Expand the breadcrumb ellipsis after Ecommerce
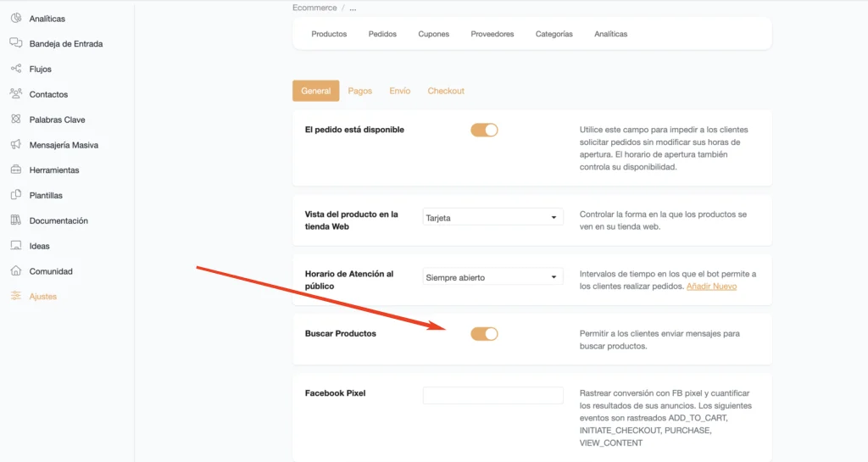Viewport: 868px width, 462px height. tap(353, 8)
